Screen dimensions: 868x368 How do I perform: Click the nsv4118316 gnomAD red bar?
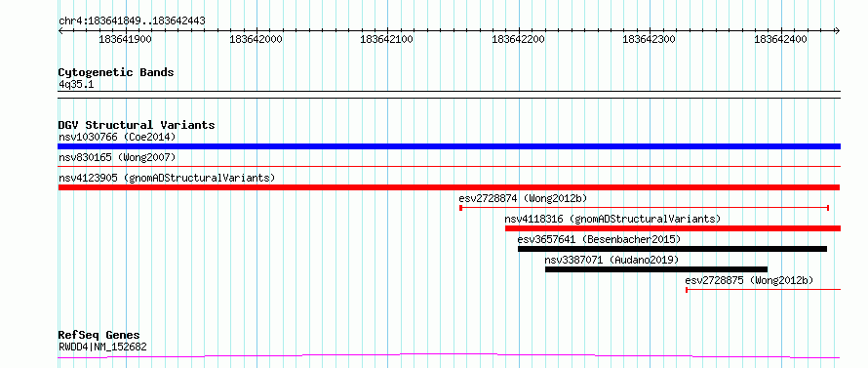(x=673, y=228)
